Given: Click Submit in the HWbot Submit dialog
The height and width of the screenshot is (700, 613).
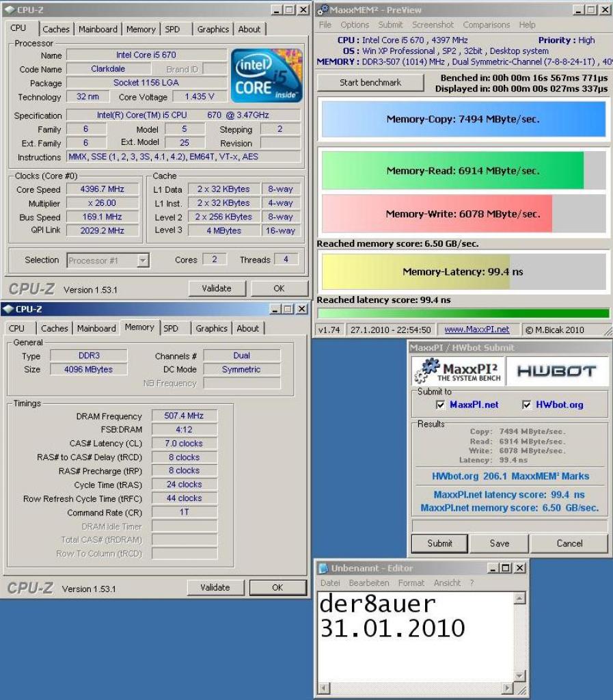Looking at the screenshot, I should pyautogui.click(x=439, y=543).
